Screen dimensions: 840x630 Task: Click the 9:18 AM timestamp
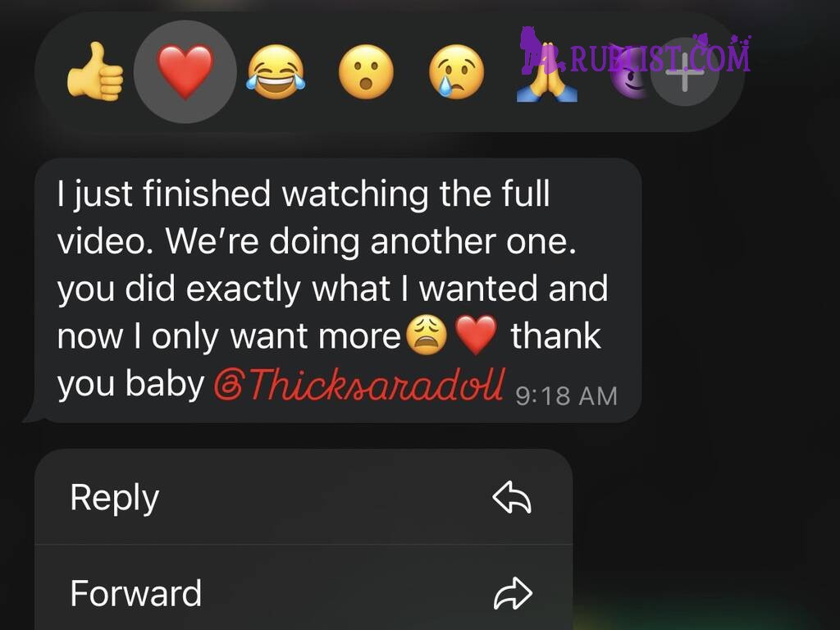[x=566, y=396]
